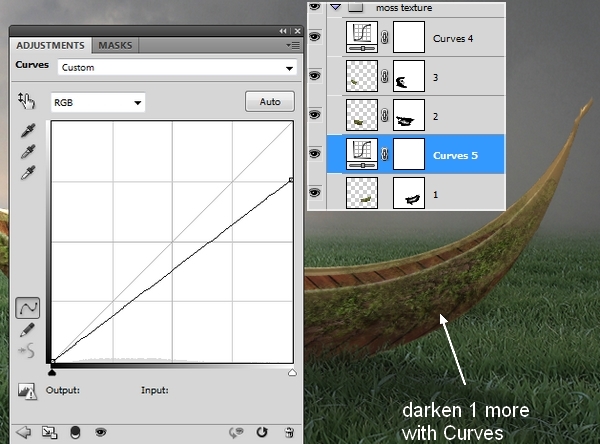Viewport: 600px width, 444px height.
Task: Open the RGB channel dropdown
Action: 97,102
